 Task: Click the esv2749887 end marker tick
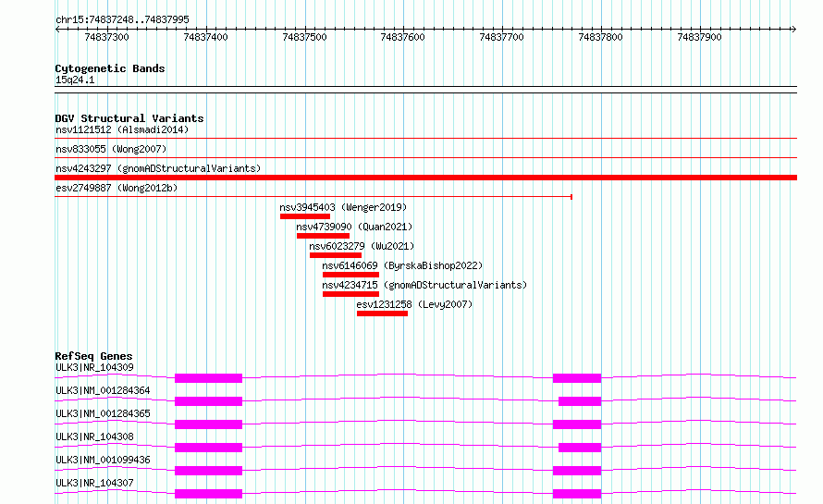(571, 197)
